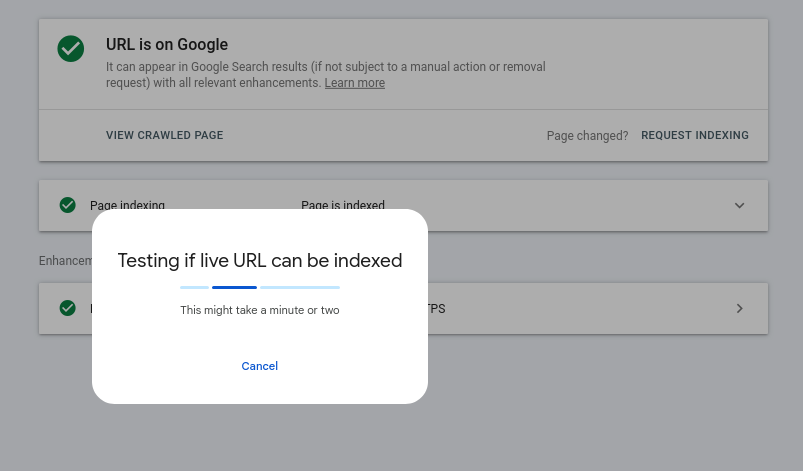The image size is (803, 471).
Task: Click the This might take a minute or two text
Action: 260,310
